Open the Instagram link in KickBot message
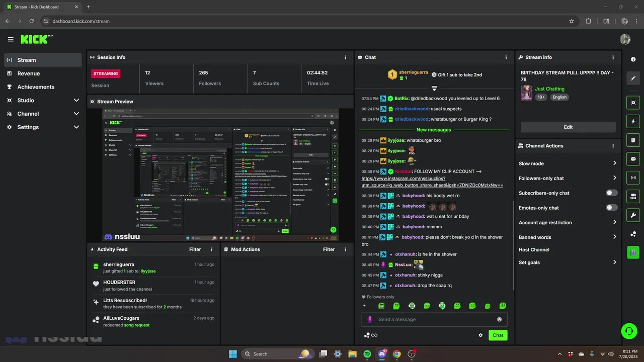The image size is (644, 362). point(432,182)
